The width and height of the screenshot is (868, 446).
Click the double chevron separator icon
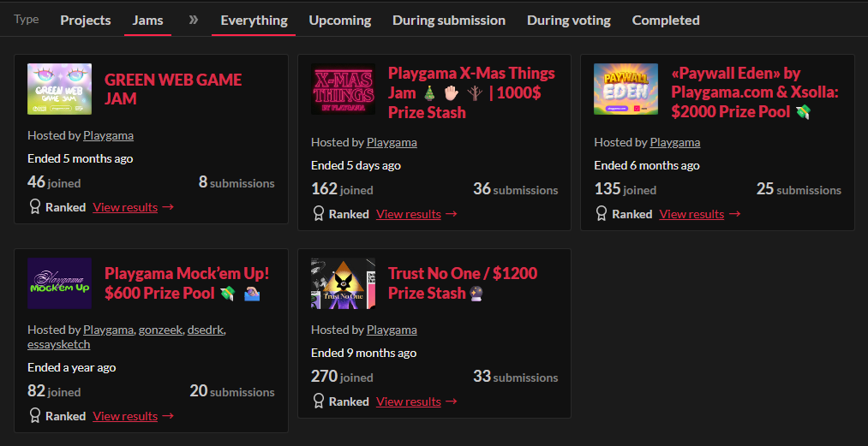point(194,20)
